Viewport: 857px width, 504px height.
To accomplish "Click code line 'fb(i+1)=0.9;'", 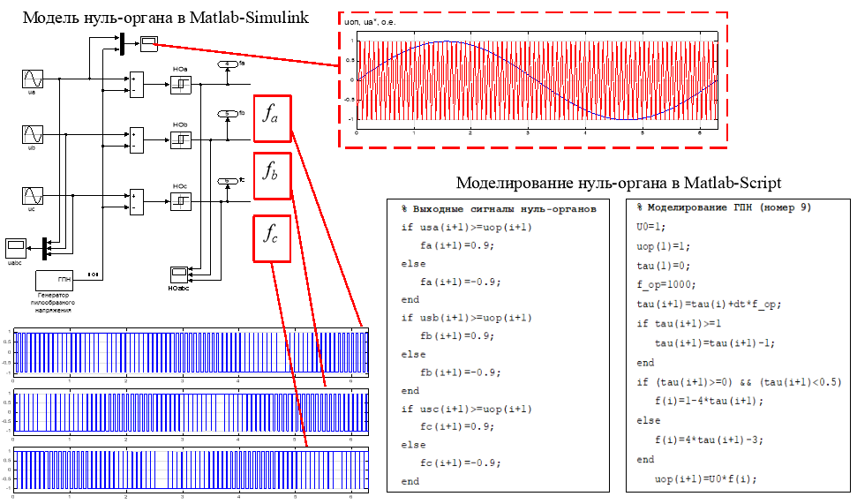I will coord(457,335).
